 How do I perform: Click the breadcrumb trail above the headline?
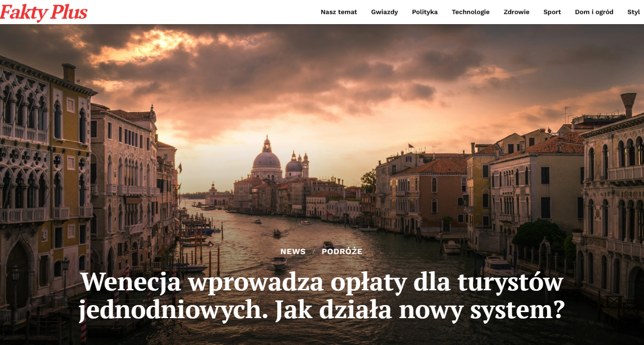[x=320, y=251]
